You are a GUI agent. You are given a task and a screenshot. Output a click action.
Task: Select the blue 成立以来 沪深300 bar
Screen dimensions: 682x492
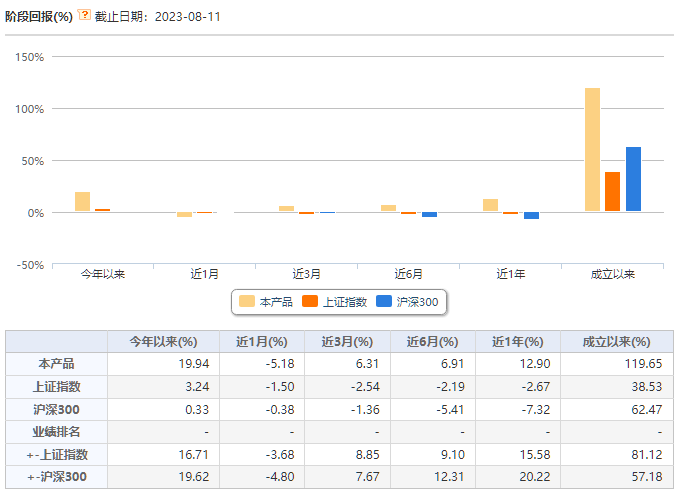[633, 179]
